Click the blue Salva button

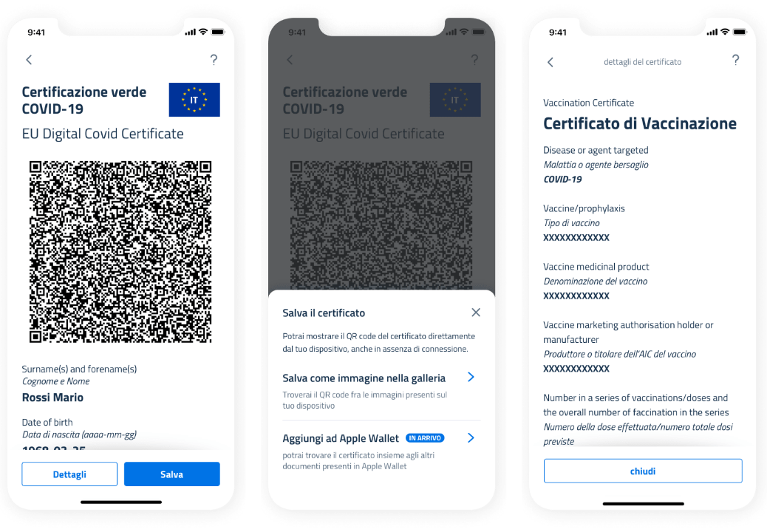(x=171, y=474)
